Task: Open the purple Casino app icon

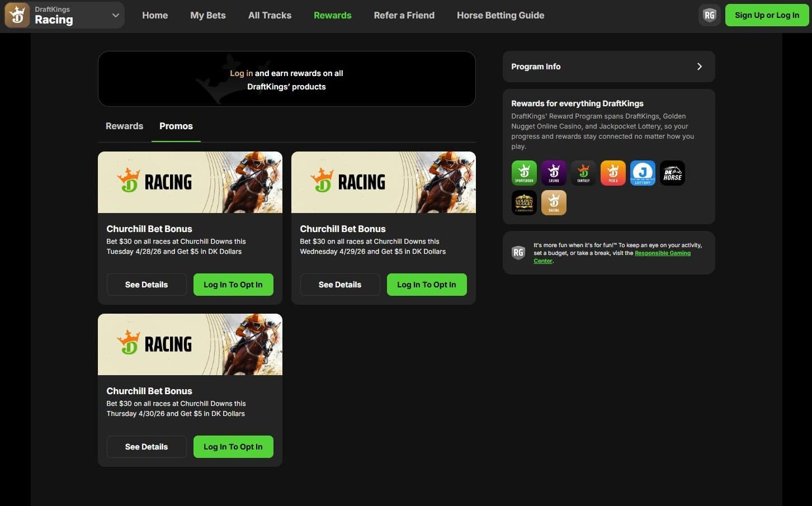Action: coord(554,173)
